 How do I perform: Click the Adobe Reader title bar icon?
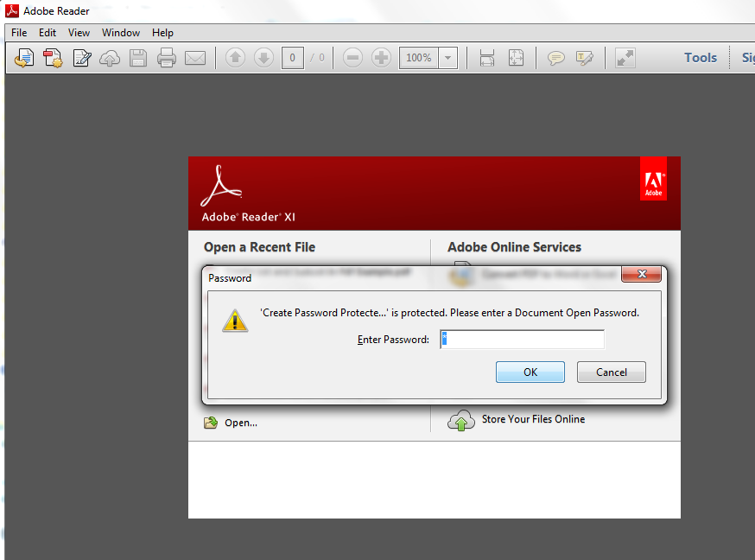click(x=11, y=10)
